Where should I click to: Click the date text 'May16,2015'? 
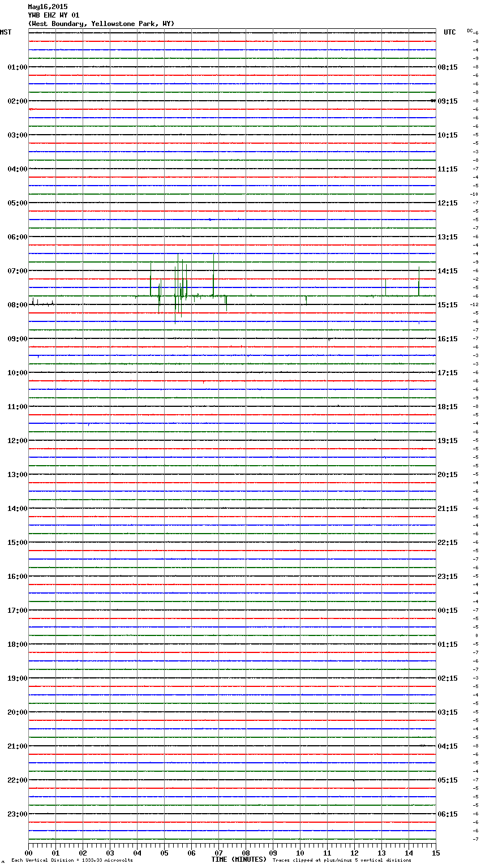(x=48, y=7)
